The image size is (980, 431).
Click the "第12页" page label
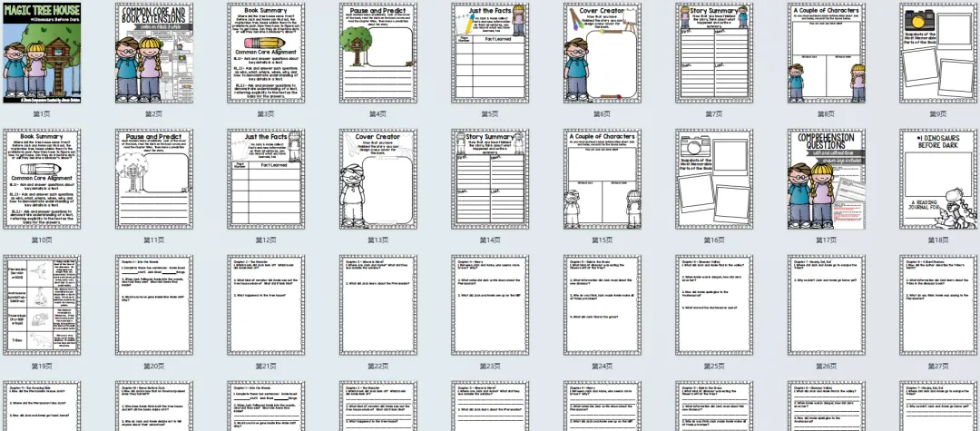266,240
